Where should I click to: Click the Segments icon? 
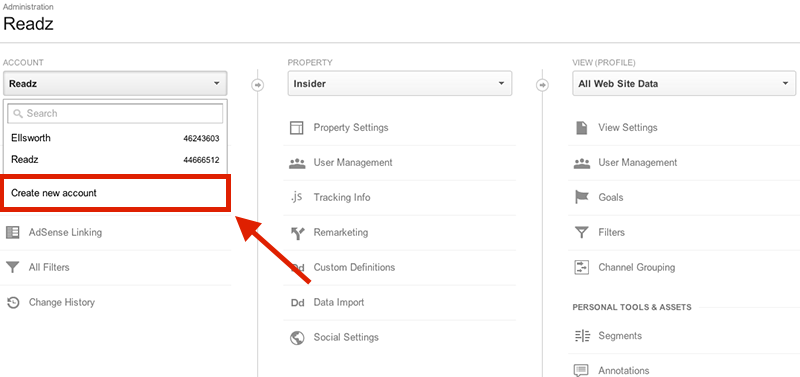[582, 336]
